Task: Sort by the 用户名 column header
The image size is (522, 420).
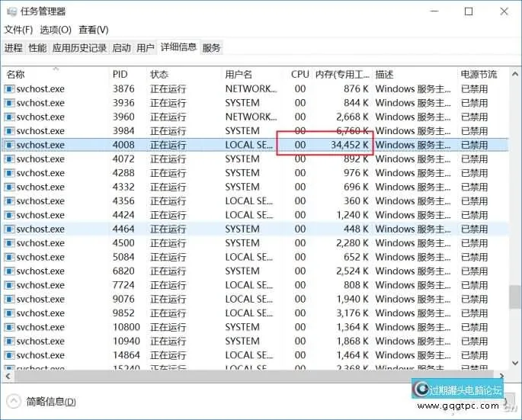Action: tap(251, 74)
